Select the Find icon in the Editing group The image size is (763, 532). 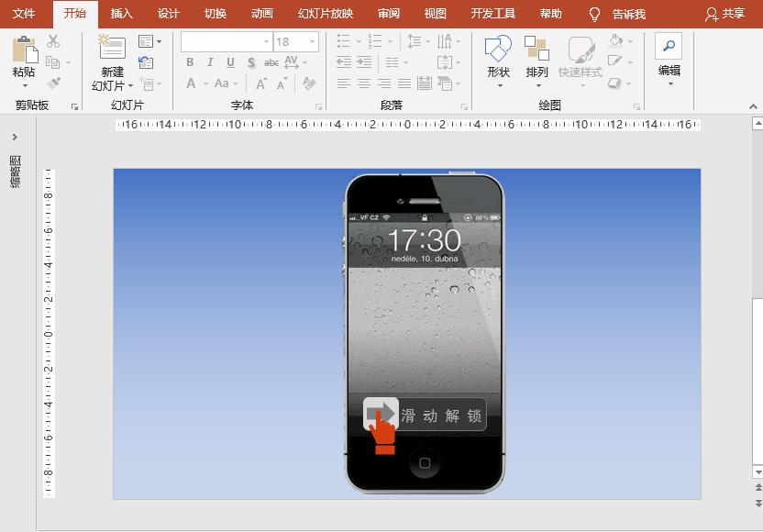(669, 44)
